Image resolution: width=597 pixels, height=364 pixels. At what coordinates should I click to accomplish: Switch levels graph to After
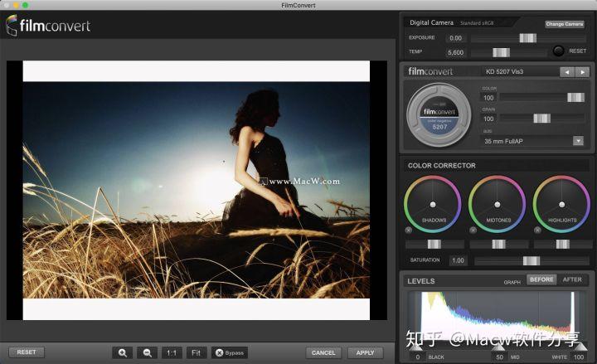click(572, 280)
